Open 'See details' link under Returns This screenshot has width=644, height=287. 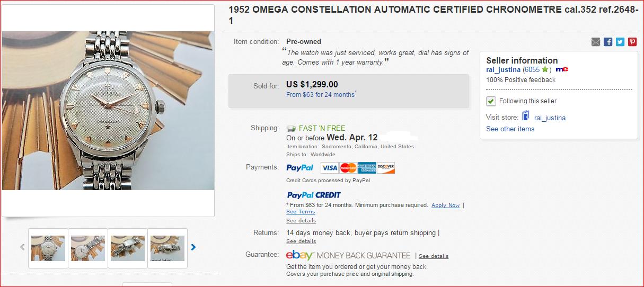click(x=301, y=241)
